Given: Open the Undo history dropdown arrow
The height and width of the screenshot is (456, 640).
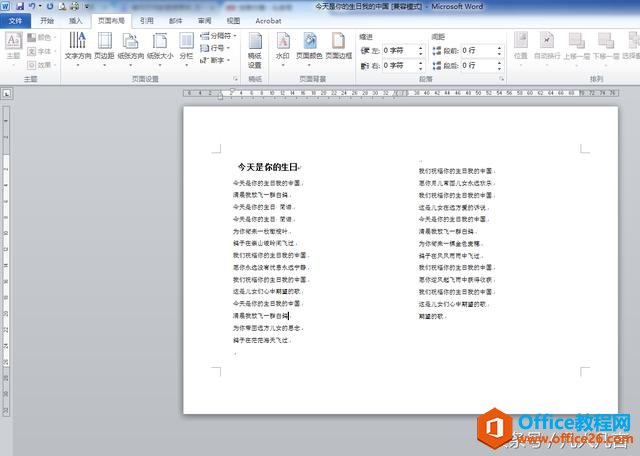Looking at the screenshot, I should tap(40, 6).
